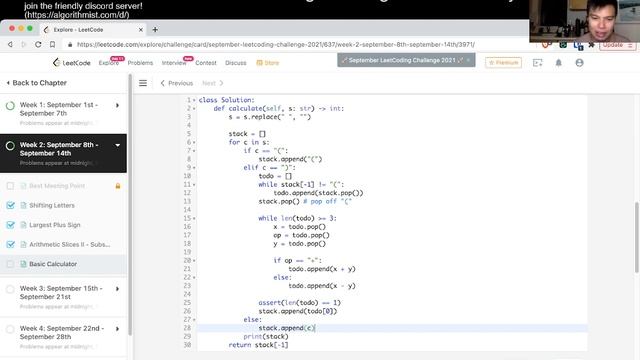Image resolution: width=640 pixels, height=360 pixels.
Task: Click Back to Chapter link
Action: [x=37, y=83]
